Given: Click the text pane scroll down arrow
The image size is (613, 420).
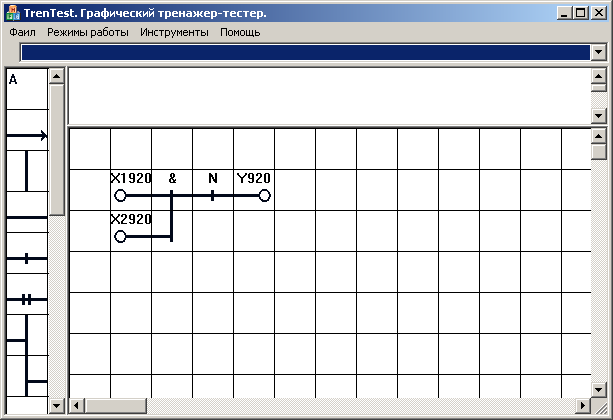Looking at the screenshot, I should pos(599,116).
